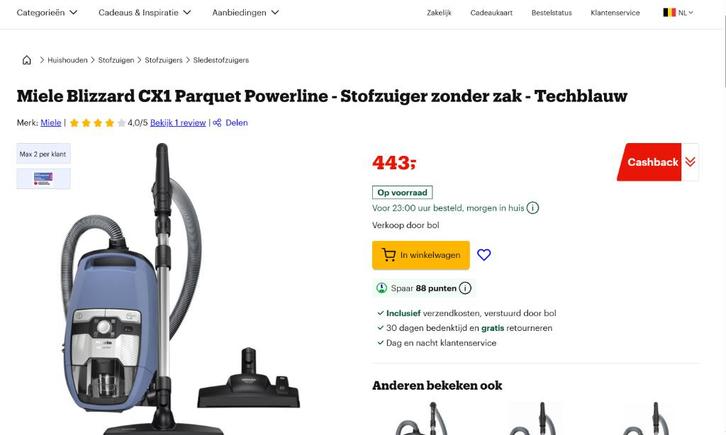Click the Miele brand link
The image size is (726, 435).
tap(50, 123)
